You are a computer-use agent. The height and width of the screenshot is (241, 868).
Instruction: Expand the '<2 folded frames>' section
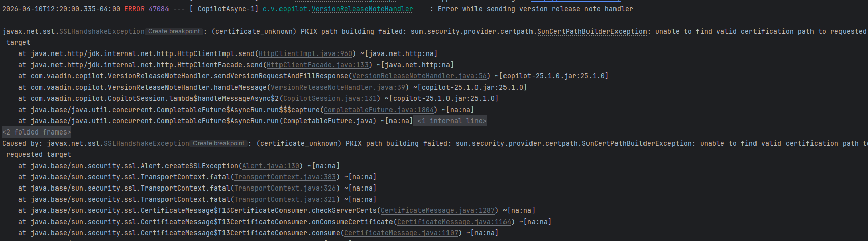point(37,132)
